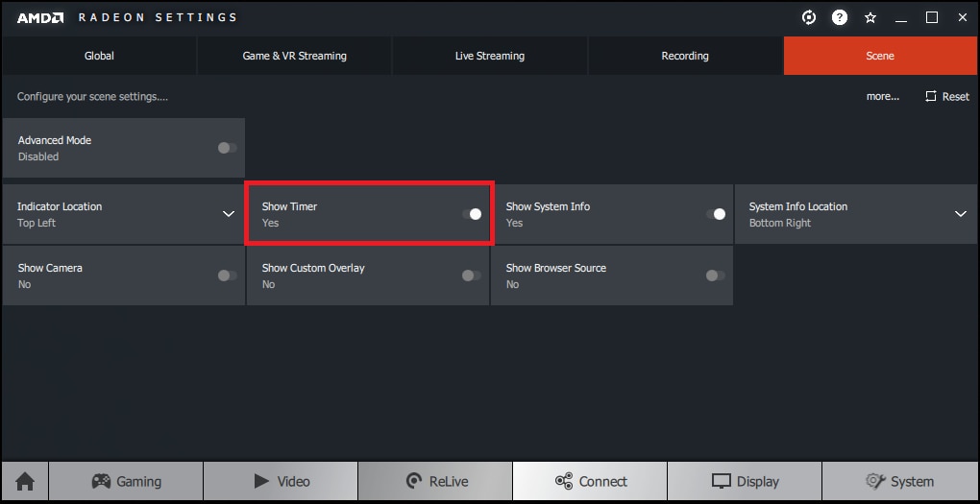This screenshot has width=980, height=504.
Task: Open the System section label
Action: pyautogui.click(x=913, y=482)
